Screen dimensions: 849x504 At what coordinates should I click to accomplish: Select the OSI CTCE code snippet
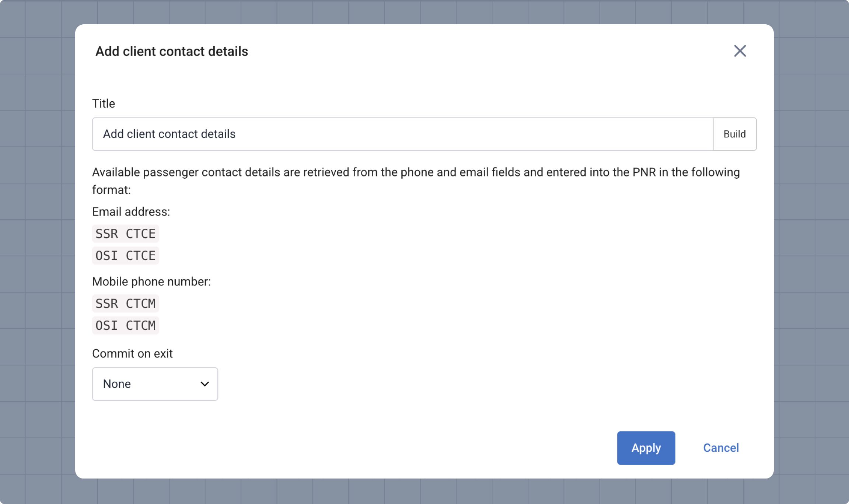125,255
